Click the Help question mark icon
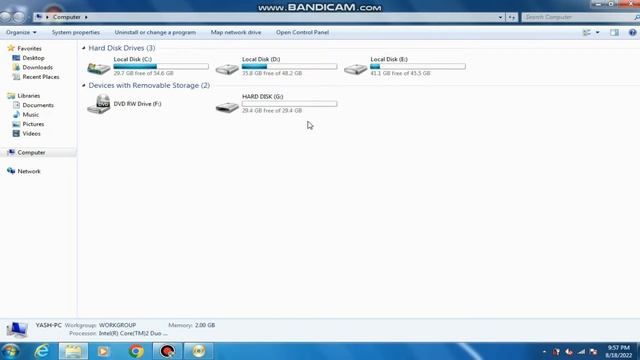 (632, 32)
